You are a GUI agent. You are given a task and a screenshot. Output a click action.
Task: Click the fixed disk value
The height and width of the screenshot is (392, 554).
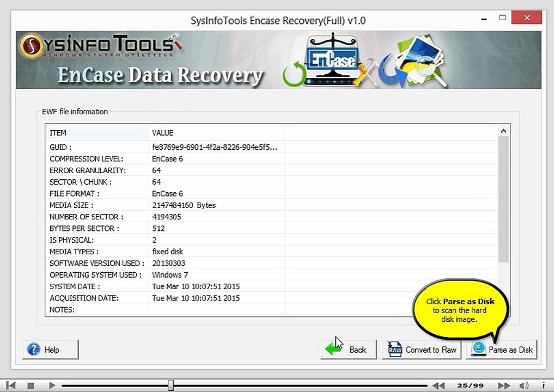[x=167, y=252]
